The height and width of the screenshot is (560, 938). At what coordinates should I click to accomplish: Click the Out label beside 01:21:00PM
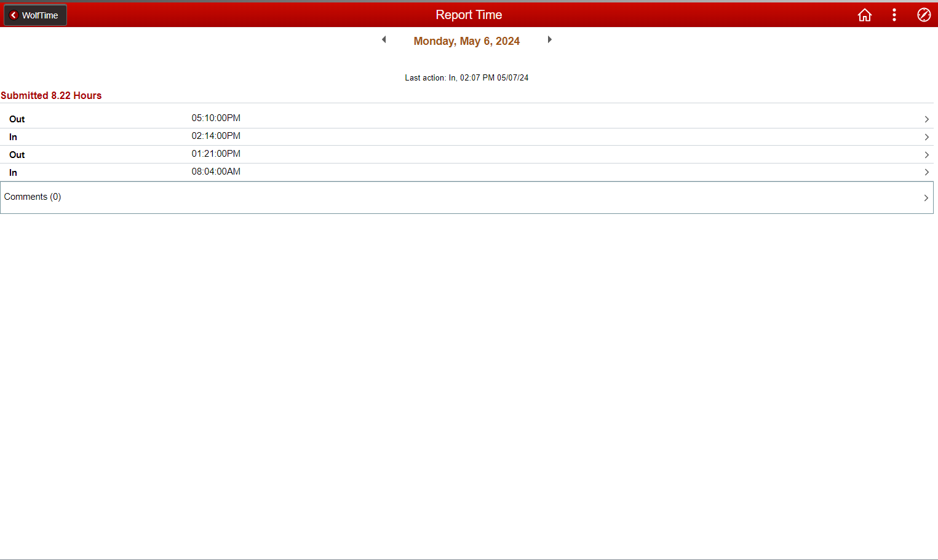click(x=17, y=155)
